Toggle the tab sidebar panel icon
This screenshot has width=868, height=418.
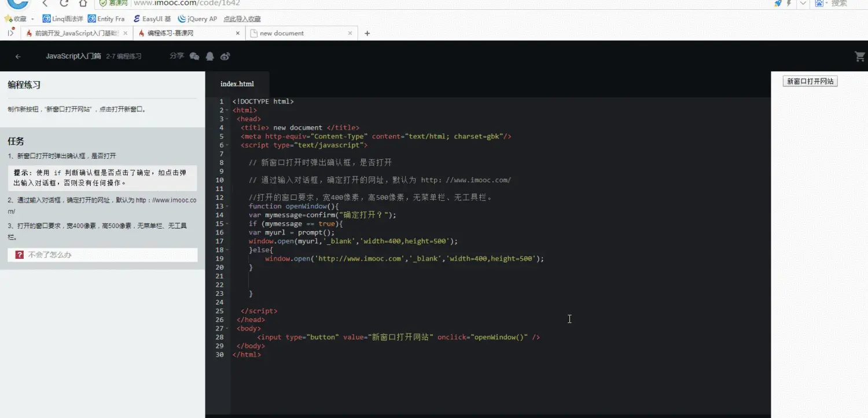pyautogui.click(x=10, y=33)
